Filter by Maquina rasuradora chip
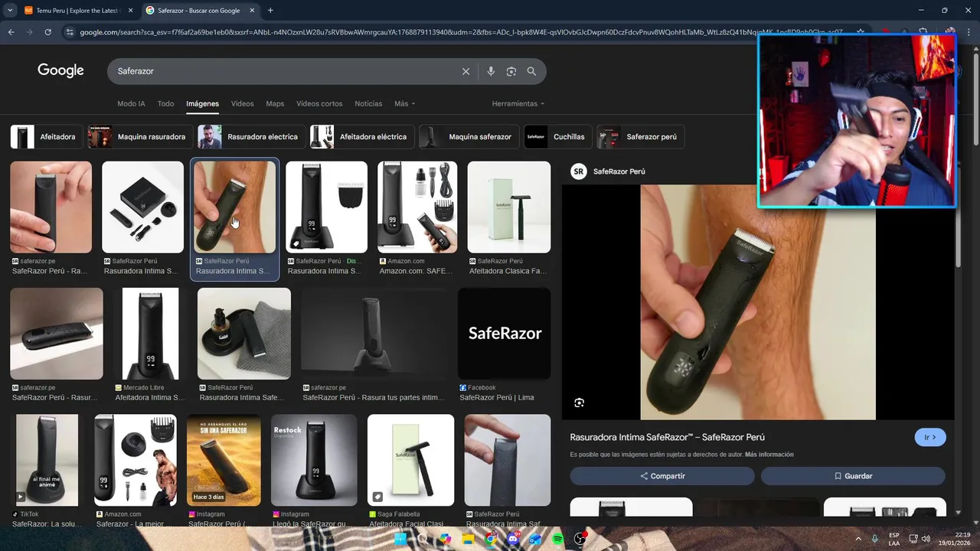Image resolution: width=980 pixels, height=551 pixels. click(139, 137)
